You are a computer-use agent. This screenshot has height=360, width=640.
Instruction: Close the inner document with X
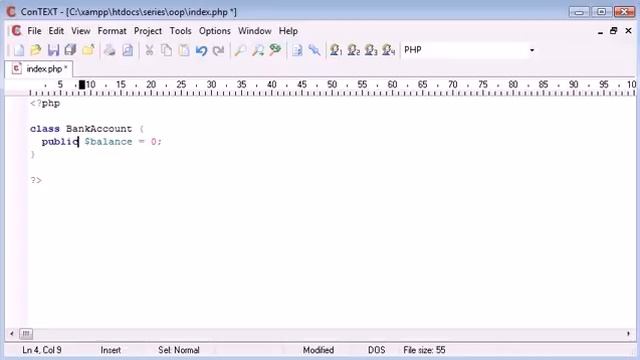[628, 31]
